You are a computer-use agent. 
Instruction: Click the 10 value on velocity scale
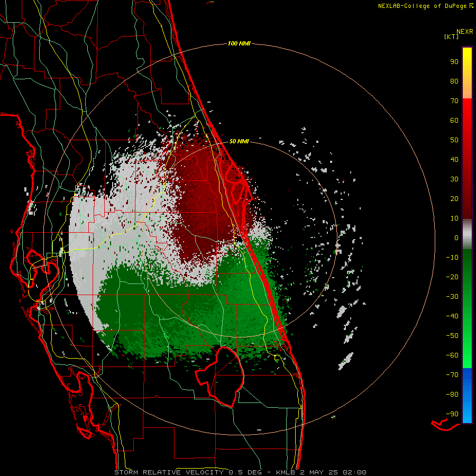point(454,218)
